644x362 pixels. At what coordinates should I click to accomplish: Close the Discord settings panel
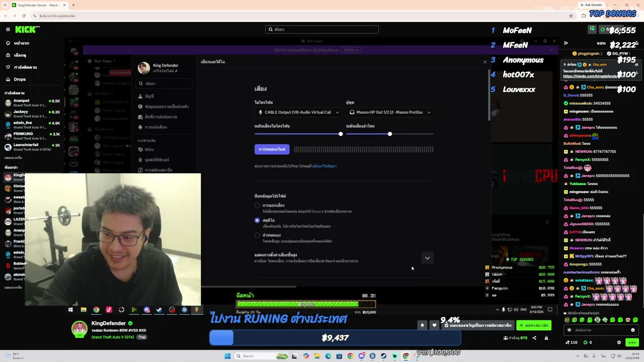pyautogui.click(x=485, y=62)
